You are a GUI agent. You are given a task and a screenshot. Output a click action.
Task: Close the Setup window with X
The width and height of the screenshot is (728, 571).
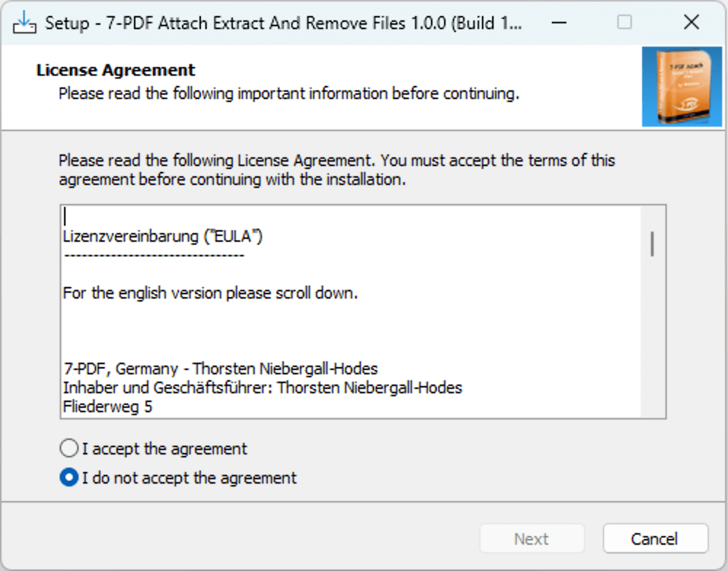click(x=692, y=23)
